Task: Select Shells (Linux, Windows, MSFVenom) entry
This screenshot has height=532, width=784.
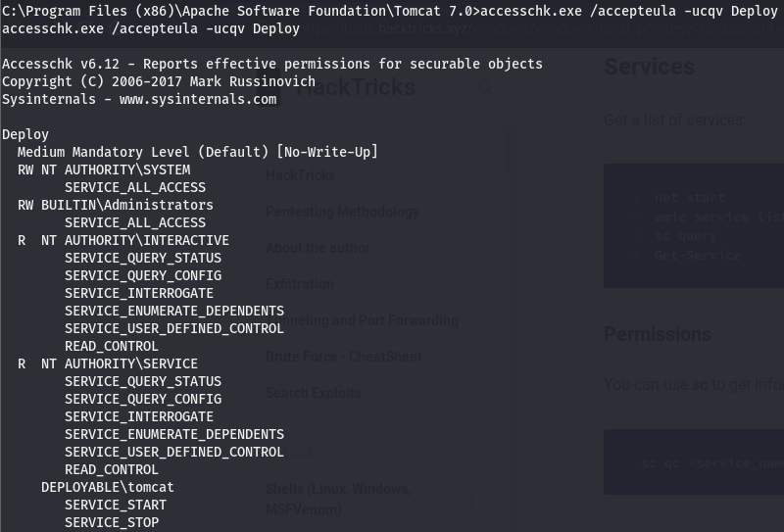Action: point(338,499)
